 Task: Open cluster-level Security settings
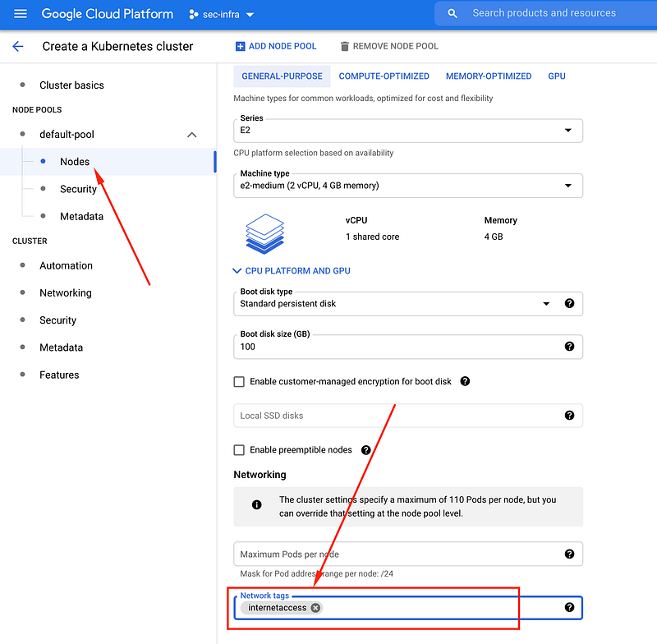[x=57, y=320]
